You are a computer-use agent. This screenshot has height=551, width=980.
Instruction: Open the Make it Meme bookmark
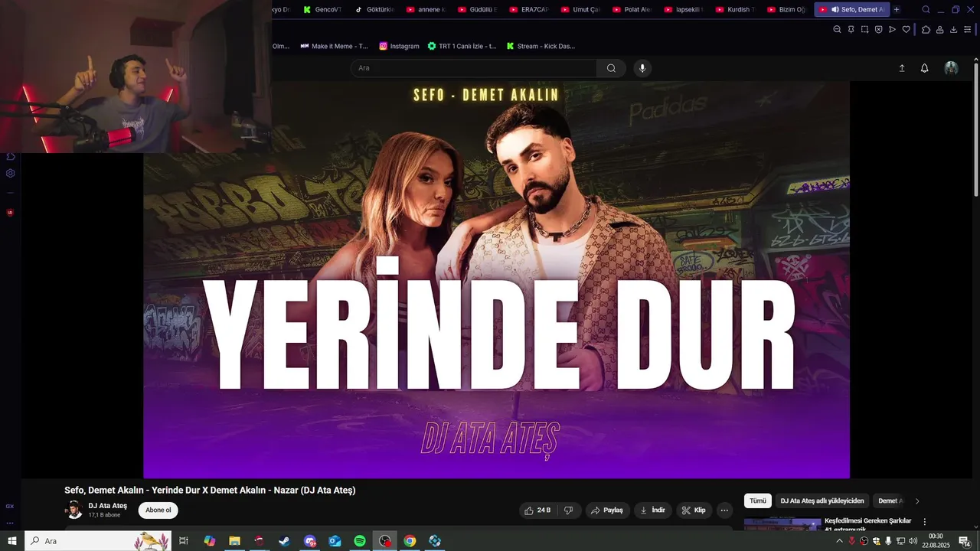click(334, 46)
